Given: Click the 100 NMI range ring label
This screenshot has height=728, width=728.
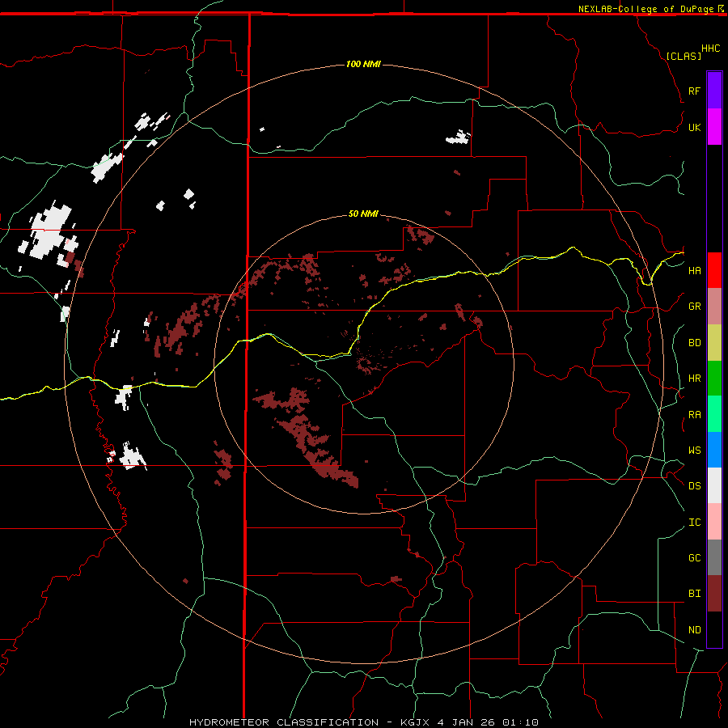Looking at the screenshot, I should 363,64.
